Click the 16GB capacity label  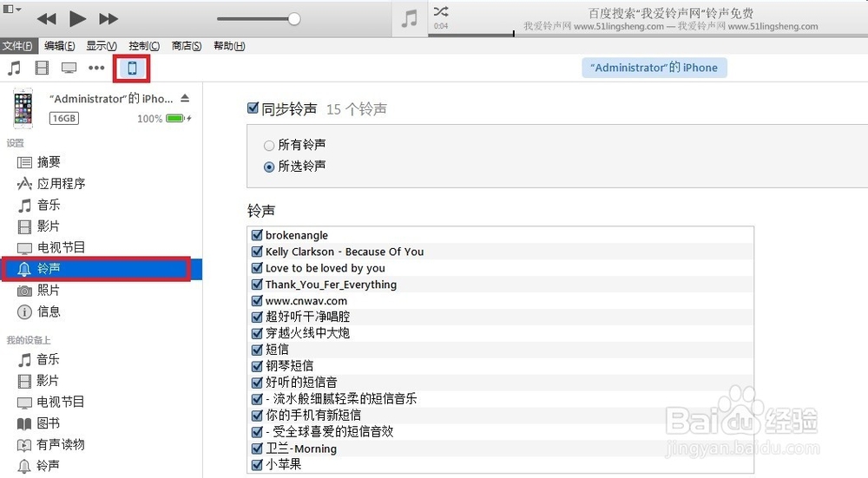[x=64, y=118]
